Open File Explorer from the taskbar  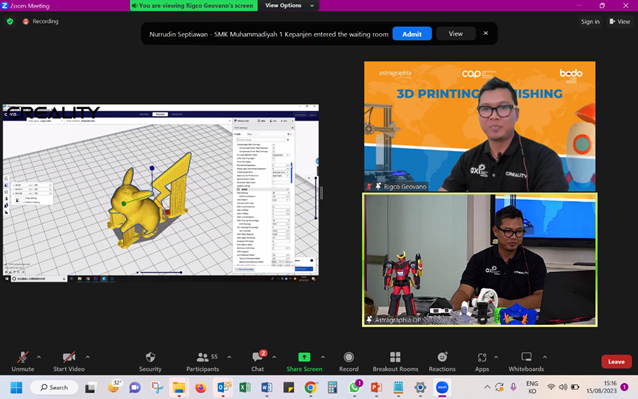(x=179, y=388)
